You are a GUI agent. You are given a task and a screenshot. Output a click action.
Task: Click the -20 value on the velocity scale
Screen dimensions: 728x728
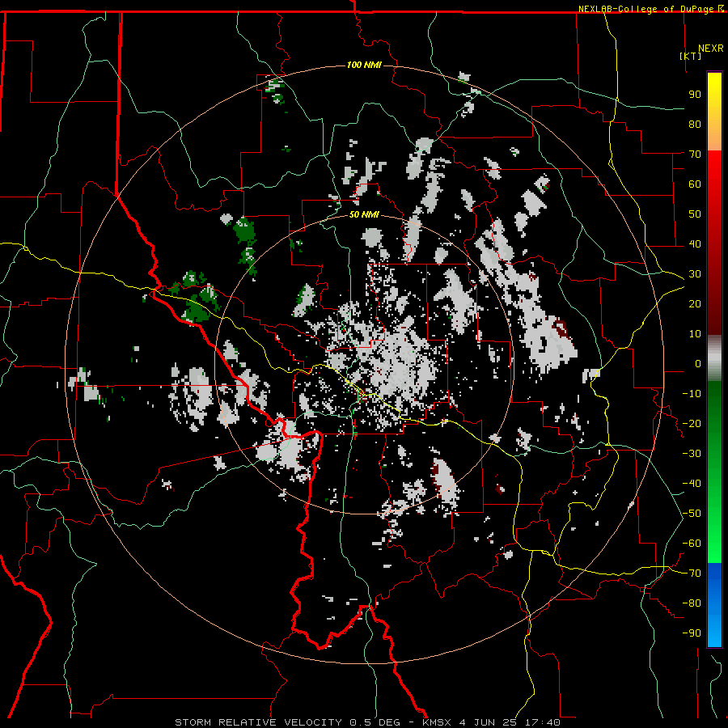click(x=692, y=423)
